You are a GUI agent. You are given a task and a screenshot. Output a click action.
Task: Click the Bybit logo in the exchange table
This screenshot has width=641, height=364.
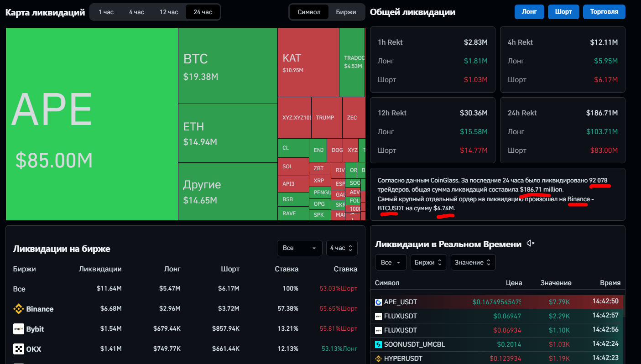[18, 329]
